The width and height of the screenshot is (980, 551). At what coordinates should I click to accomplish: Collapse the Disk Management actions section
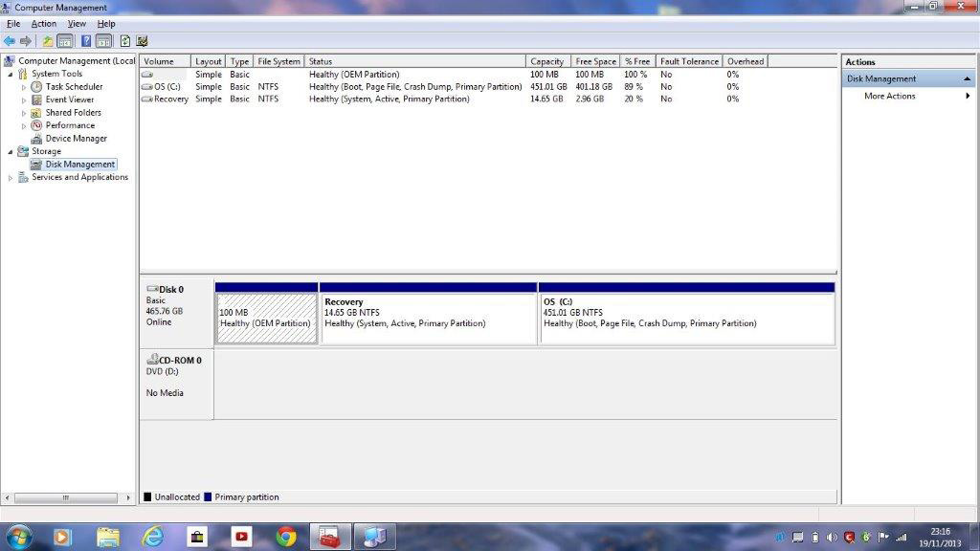pyautogui.click(x=967, y=78)
